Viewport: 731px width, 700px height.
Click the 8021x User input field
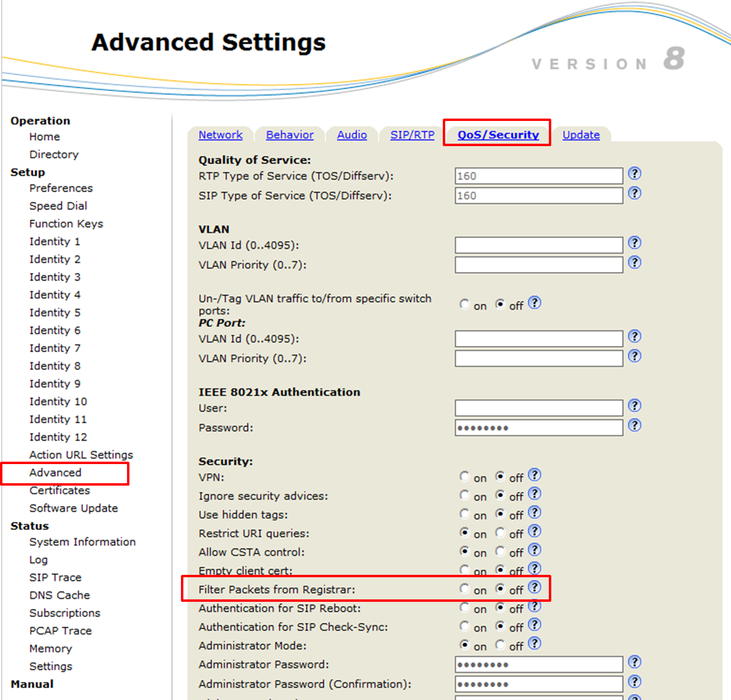pos(539,408)
